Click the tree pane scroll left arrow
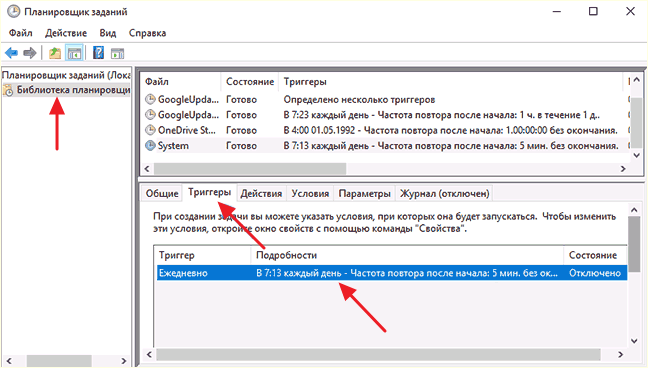The image size is (648, 368). (10, 361)
